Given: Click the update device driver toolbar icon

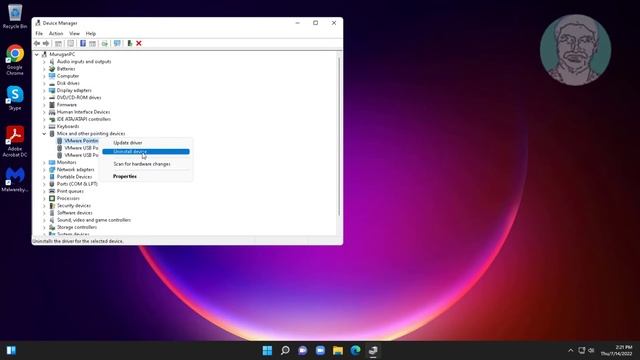Looking at the screenshot, I should [104, 43].
